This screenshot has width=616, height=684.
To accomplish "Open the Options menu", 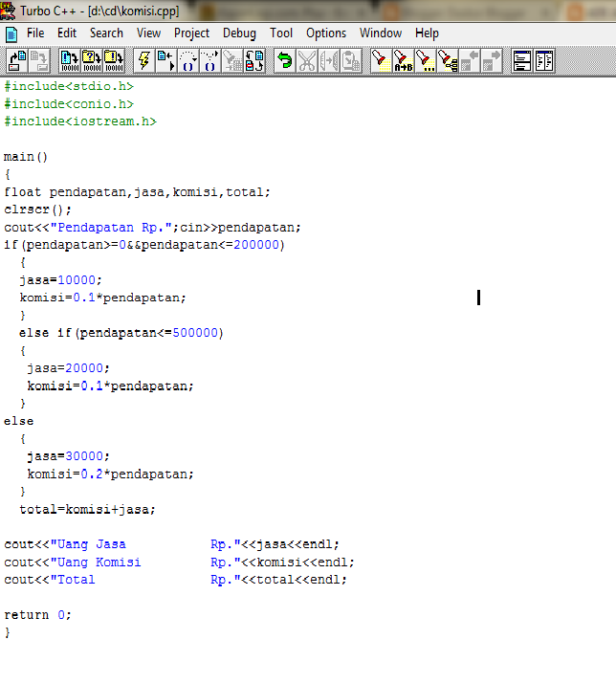I will click(x=326, y=33).
